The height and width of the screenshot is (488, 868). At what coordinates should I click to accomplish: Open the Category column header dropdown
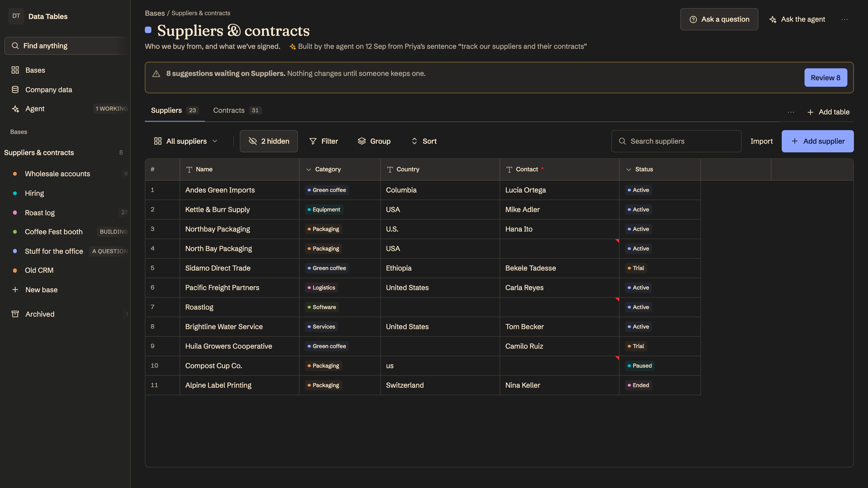(x=308, y=169)
